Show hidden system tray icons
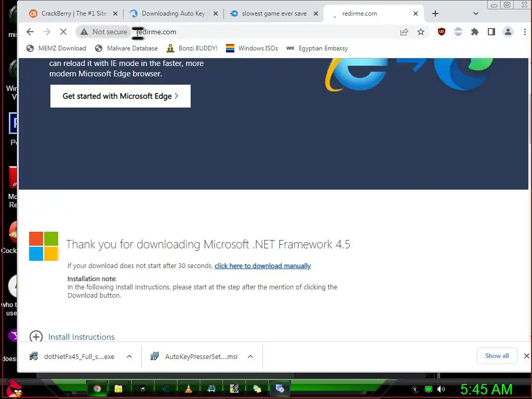The width and height of the screenshot is (532, 399). click(x=415, y=390)
